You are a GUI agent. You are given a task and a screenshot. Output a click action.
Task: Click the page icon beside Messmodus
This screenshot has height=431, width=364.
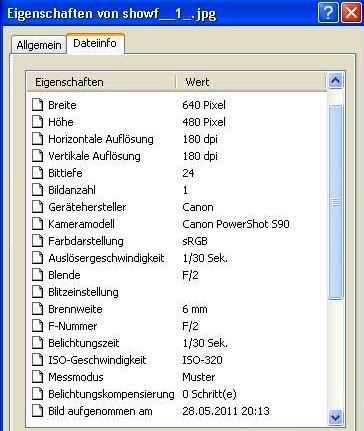pos(38,377)
